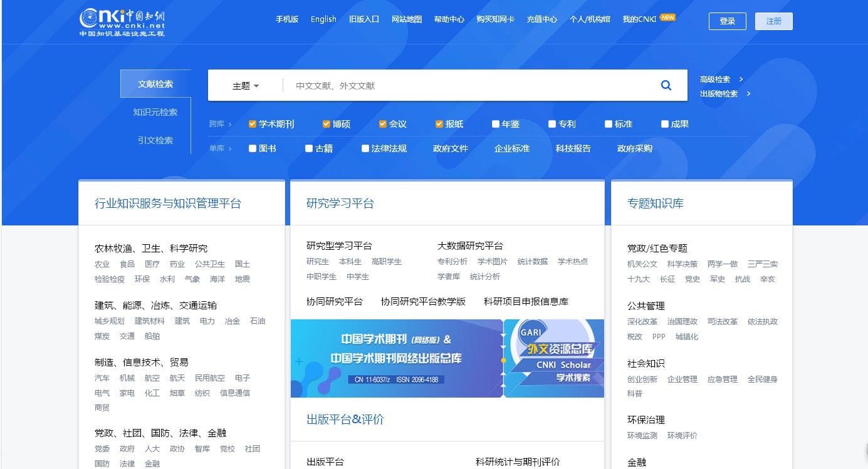Open 党政/红色专题 heading
This screenshot has height=469, width=868.
tap(657, 248)
